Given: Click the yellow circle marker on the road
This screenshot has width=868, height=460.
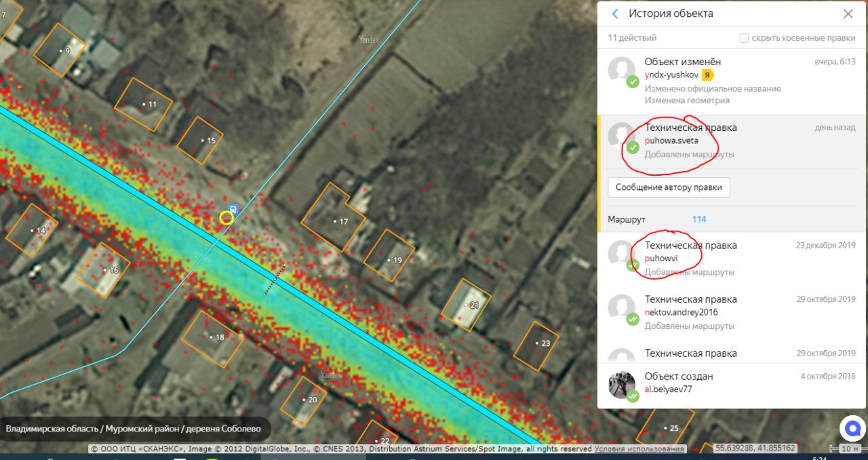Looking at the screenshot, I should click(x=226, y=218).
